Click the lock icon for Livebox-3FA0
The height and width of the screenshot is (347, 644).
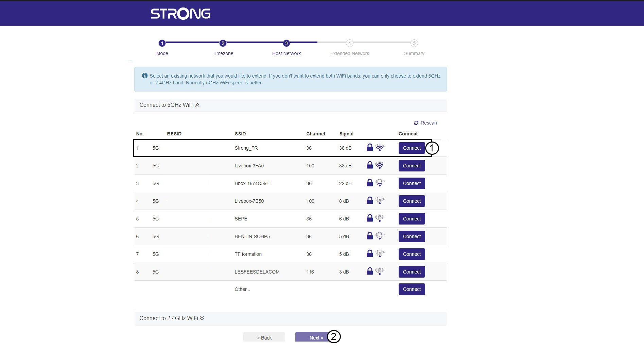click(370, 165)
